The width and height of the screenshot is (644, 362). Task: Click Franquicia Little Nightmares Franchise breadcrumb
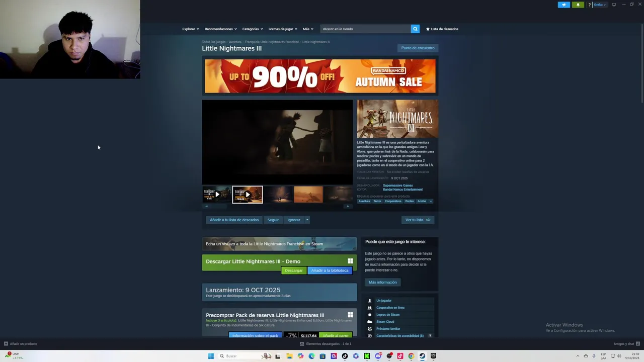click(272, 42)
